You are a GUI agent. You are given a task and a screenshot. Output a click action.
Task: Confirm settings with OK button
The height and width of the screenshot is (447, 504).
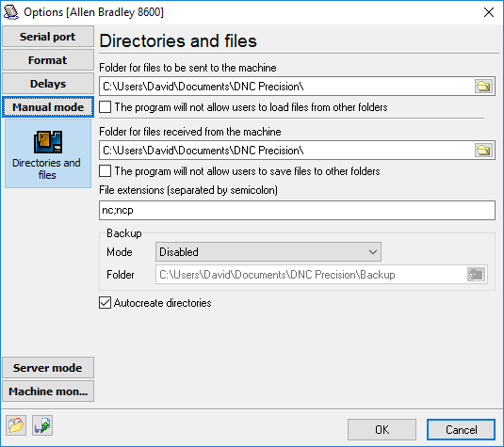pyautogui.click(x=382, y=430)
